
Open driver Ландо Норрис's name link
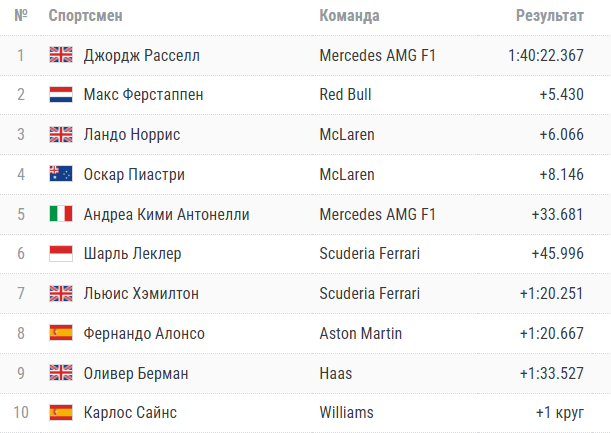(132, 134)
